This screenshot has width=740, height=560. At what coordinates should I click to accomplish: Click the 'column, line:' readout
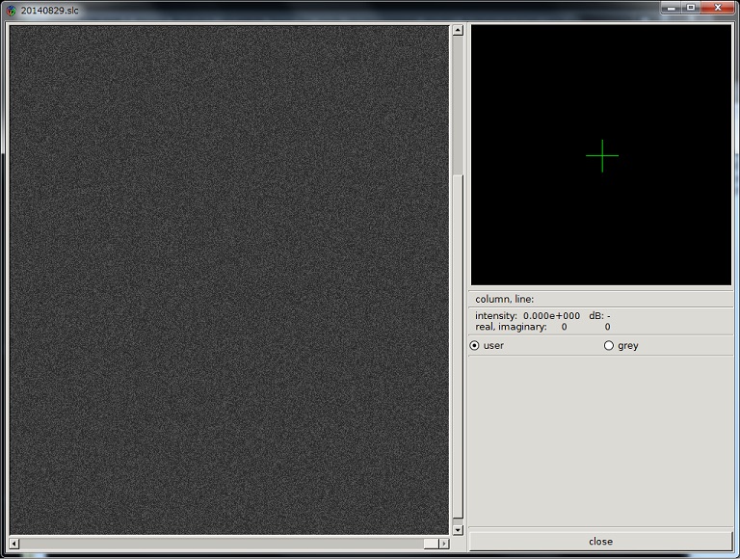(x=505, y=300)
